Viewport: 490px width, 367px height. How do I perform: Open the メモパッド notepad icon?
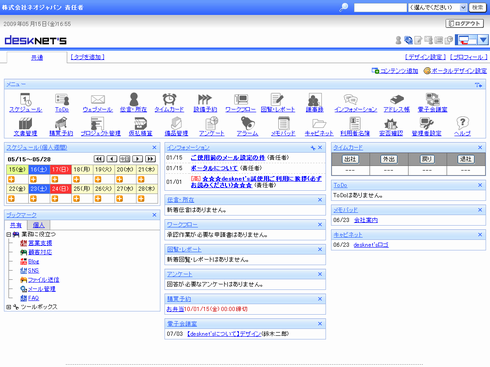coord(283,123)
